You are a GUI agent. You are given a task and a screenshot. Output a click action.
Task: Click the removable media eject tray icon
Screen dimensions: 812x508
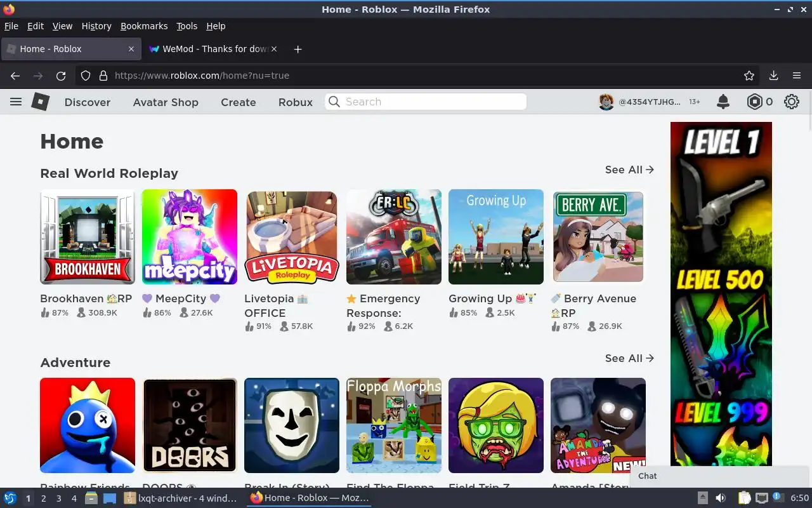(703, 498)
